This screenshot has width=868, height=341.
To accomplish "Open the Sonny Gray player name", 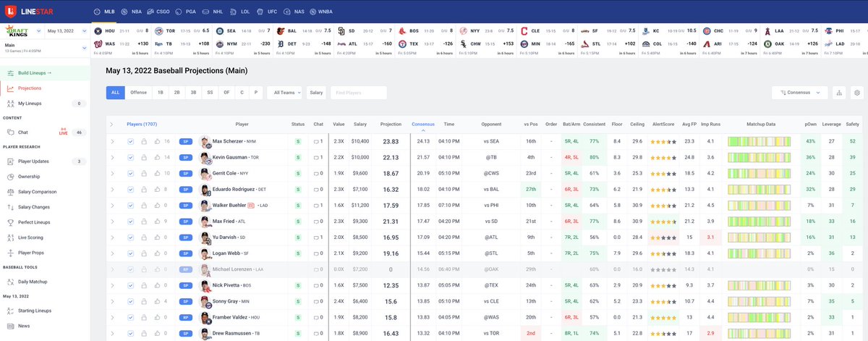I will pos(226,303).
